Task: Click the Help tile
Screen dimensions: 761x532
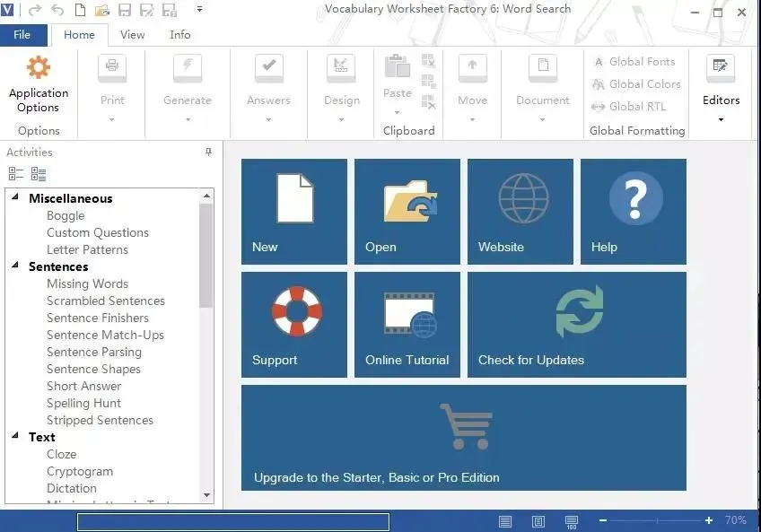Action: (x=634, y=212)
